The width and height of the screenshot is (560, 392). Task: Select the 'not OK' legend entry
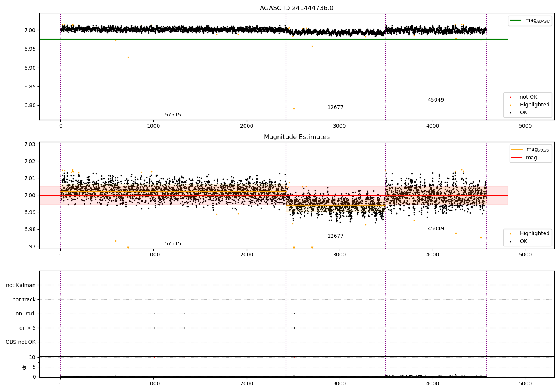click(x=528, y=97)
